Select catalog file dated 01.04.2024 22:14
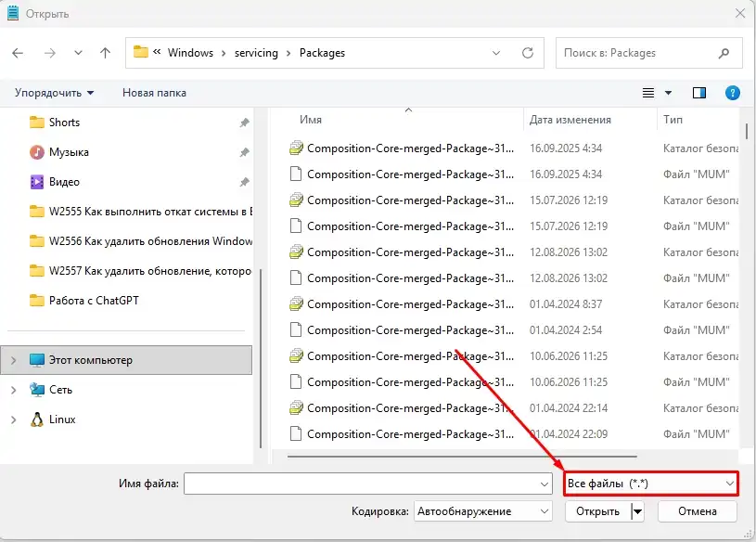The width and height of the screenshot is (756, 542). pyautogui.click(x=514, y=408)
